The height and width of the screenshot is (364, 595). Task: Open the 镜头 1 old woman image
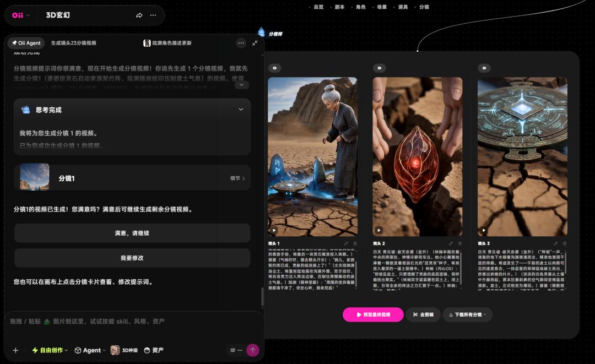click(313, 156)
